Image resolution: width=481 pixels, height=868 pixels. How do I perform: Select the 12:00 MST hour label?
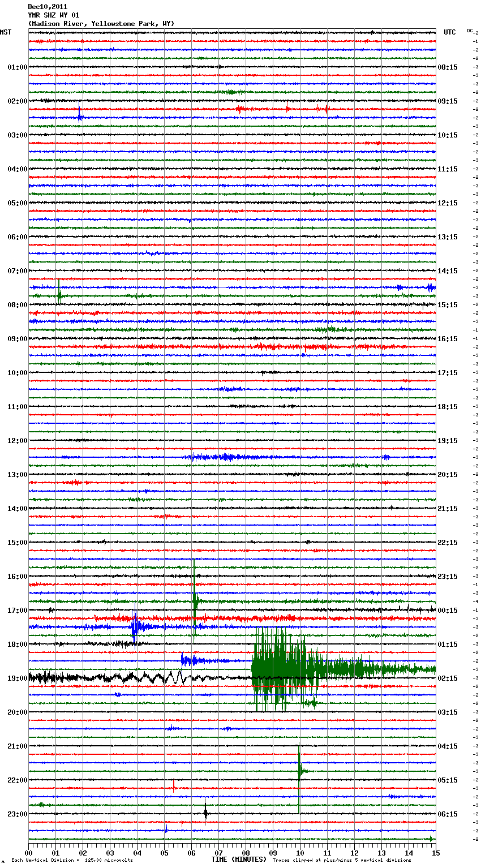click(18, 441)
